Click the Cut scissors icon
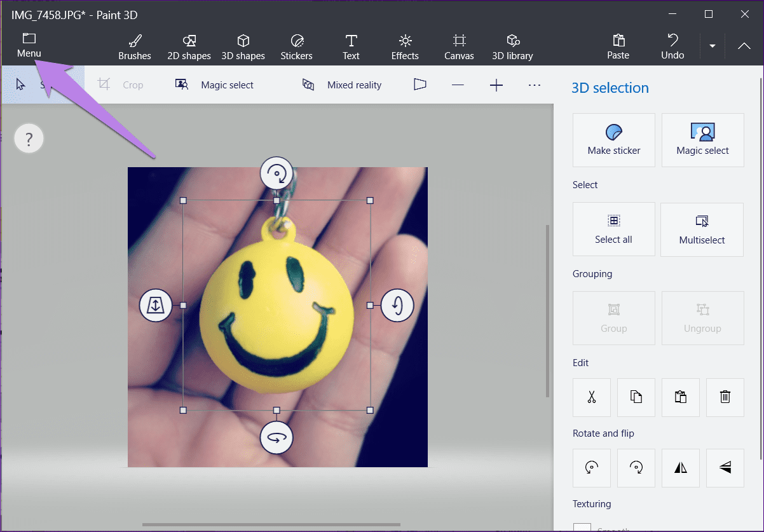 tap(592, 397)
